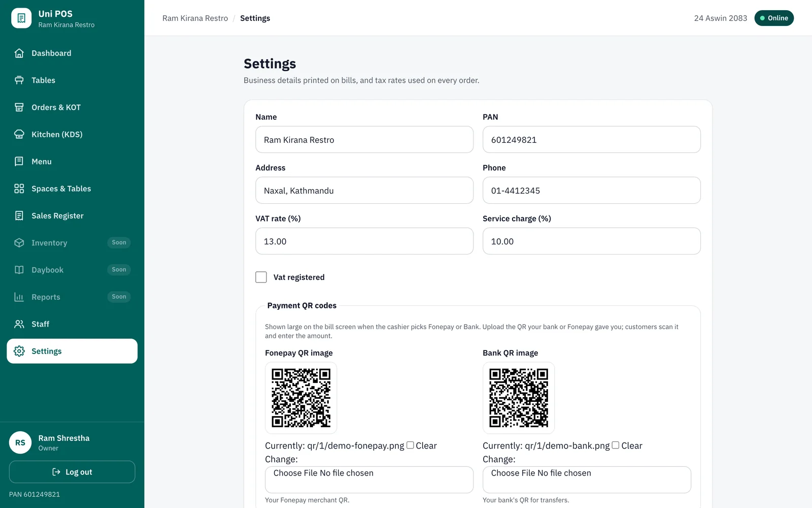Click into the Address field
The image size is (812, 508).
[364, 190]
